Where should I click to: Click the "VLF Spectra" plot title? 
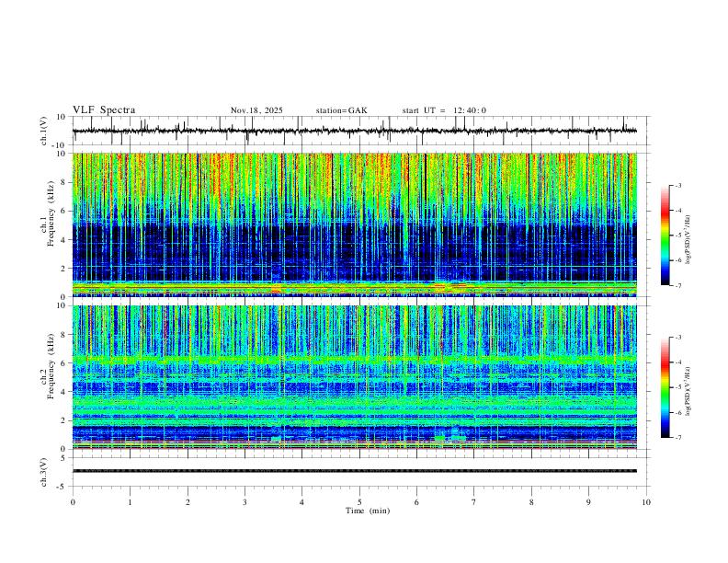pyautogui.click(x=104, y=110)
